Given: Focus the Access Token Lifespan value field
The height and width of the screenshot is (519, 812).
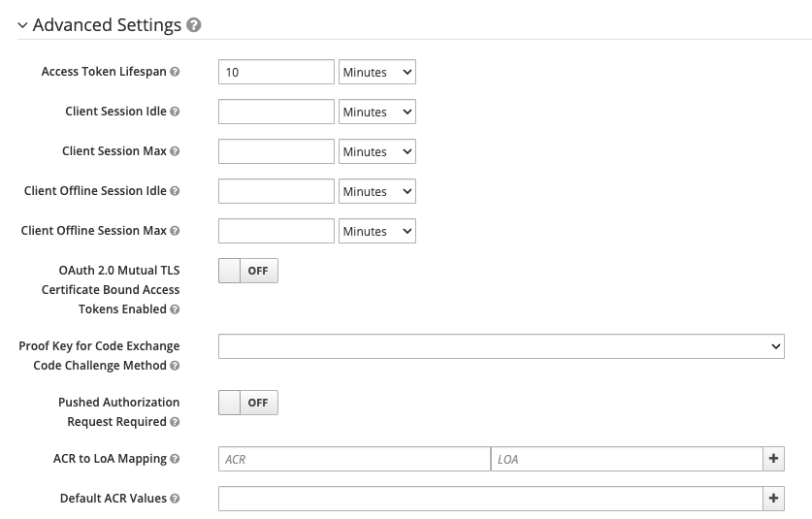Looking at the screenshot, I should click(276, 72).
